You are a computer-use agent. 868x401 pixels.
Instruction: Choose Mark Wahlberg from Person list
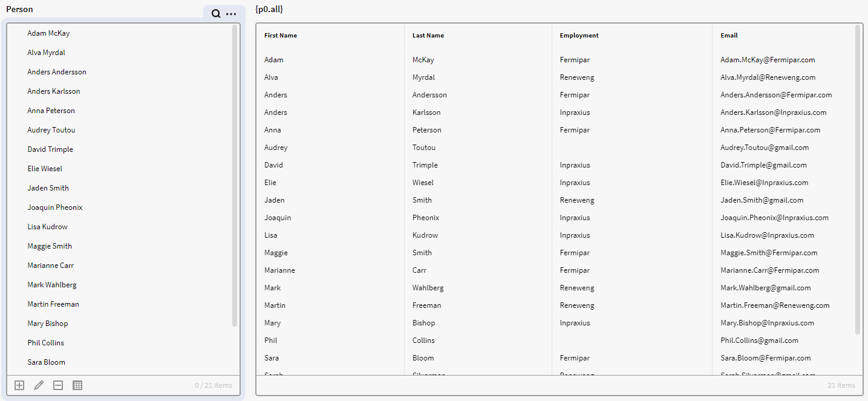pos(52,285)
